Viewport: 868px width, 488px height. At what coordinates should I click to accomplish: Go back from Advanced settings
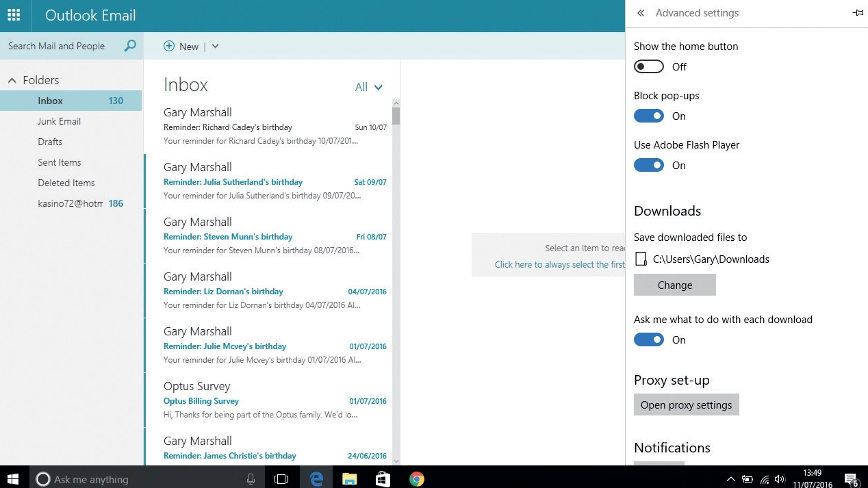coord(641,13)
